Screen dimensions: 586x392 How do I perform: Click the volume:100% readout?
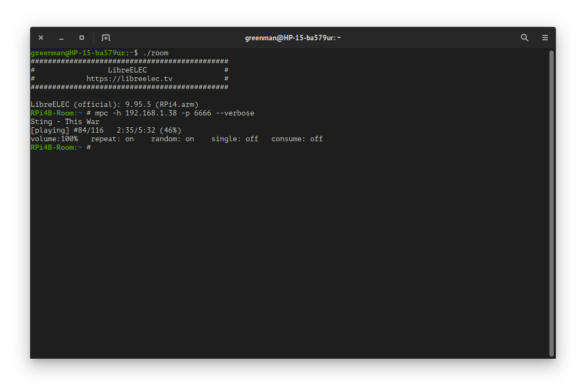[54, 139]
